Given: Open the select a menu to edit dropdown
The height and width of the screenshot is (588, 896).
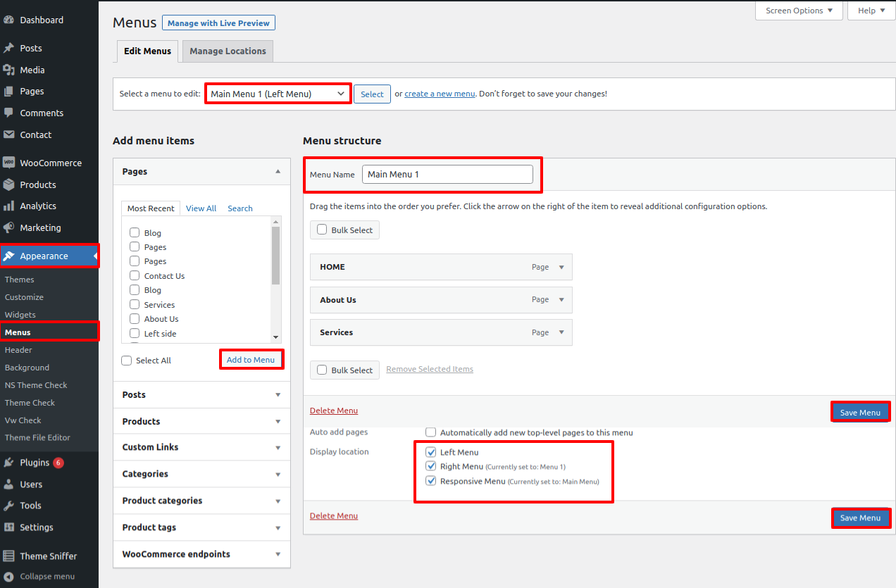Looking at the screenshot, I should click(278, 94).
